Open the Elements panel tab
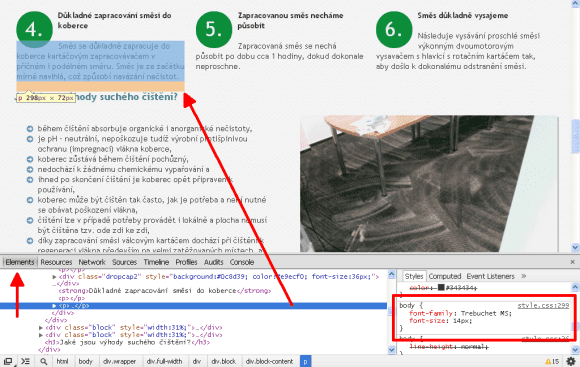The width and height of the screenshot is (580, 367). point(20,262)
